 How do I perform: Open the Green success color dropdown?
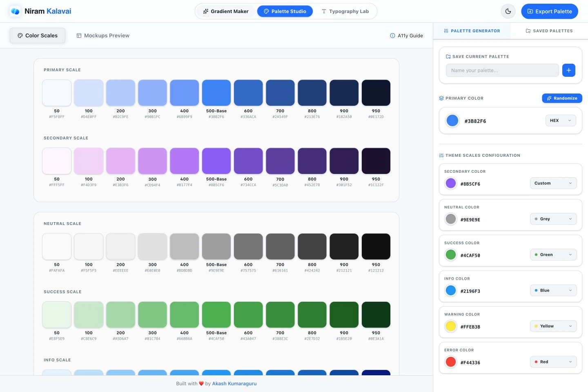point(553,255)
